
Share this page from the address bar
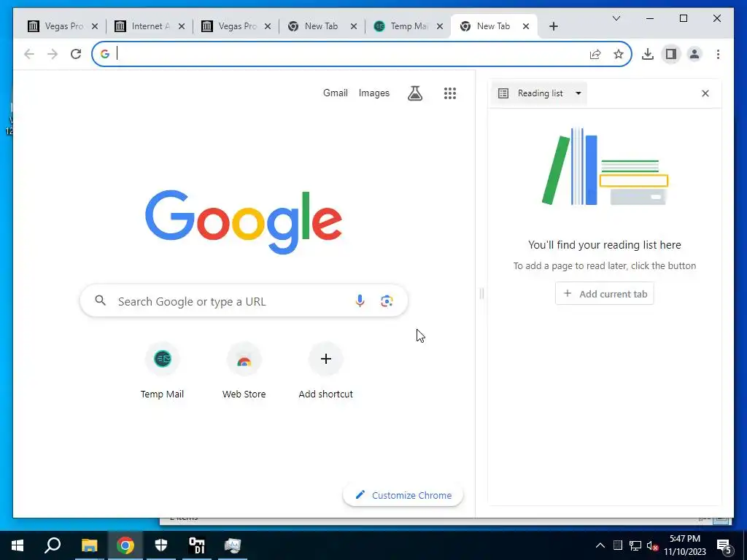click(x=595, y=54)
